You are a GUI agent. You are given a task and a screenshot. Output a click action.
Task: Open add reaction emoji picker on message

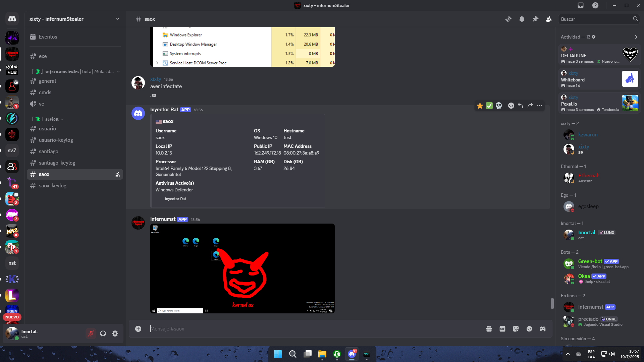coord(511,106)
